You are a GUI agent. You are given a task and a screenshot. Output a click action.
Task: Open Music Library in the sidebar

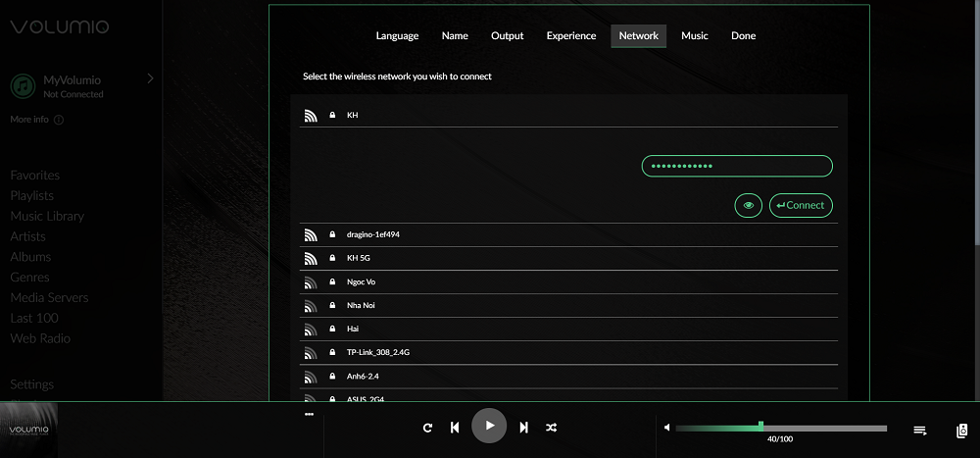point(47,216)
